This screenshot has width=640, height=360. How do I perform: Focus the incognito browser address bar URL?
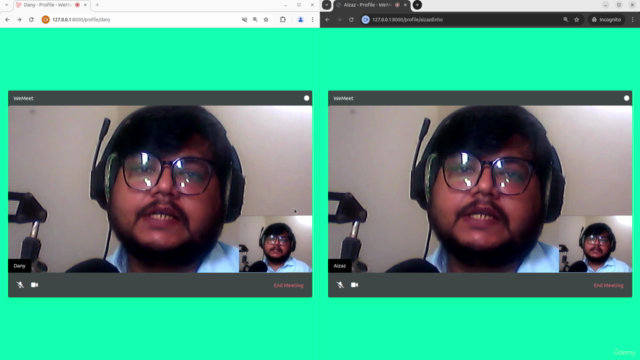407,20
